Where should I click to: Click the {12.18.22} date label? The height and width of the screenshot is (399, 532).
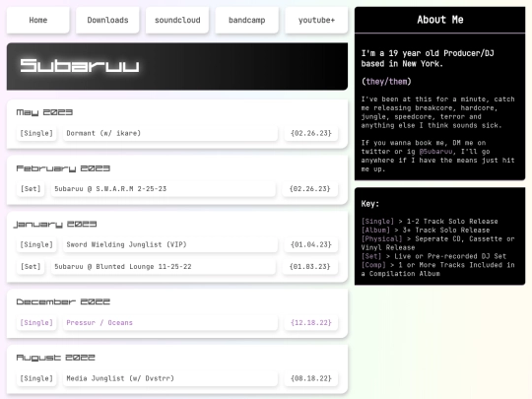(310, 322)
